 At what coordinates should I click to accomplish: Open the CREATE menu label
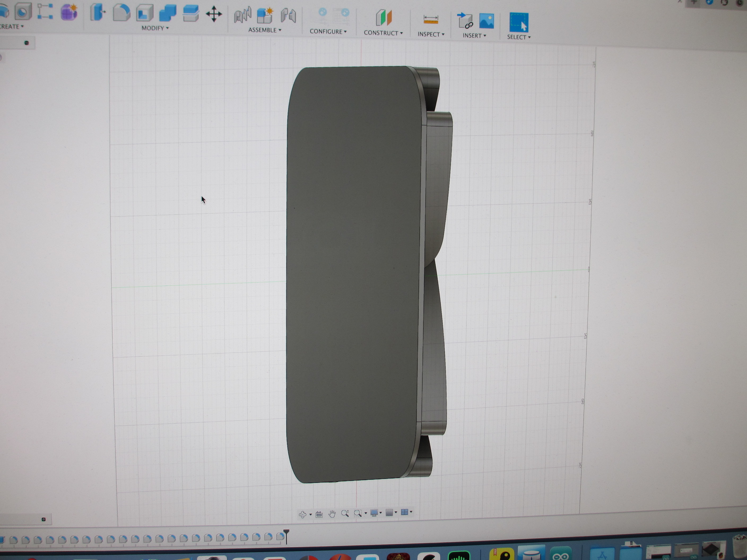tap(11, 27)
